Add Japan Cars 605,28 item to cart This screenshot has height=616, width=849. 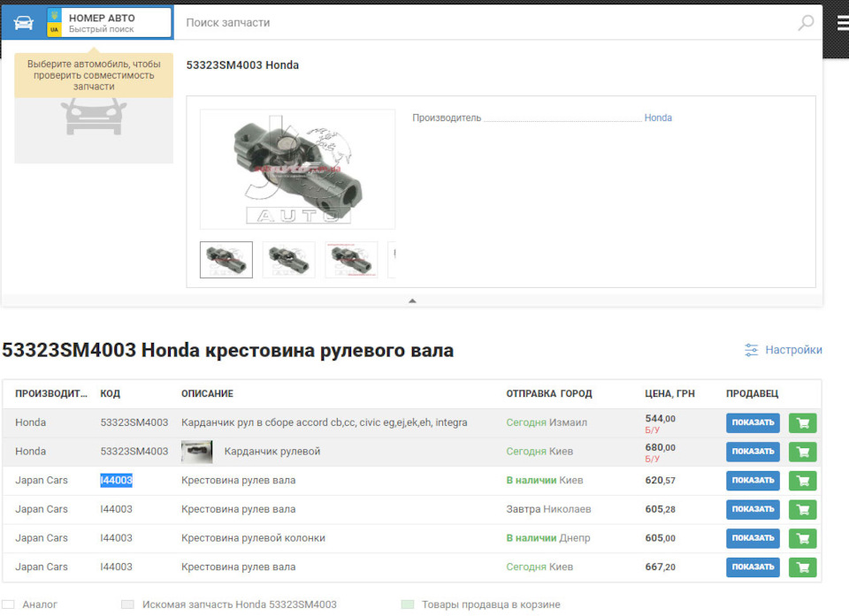[x=802, y=509]
